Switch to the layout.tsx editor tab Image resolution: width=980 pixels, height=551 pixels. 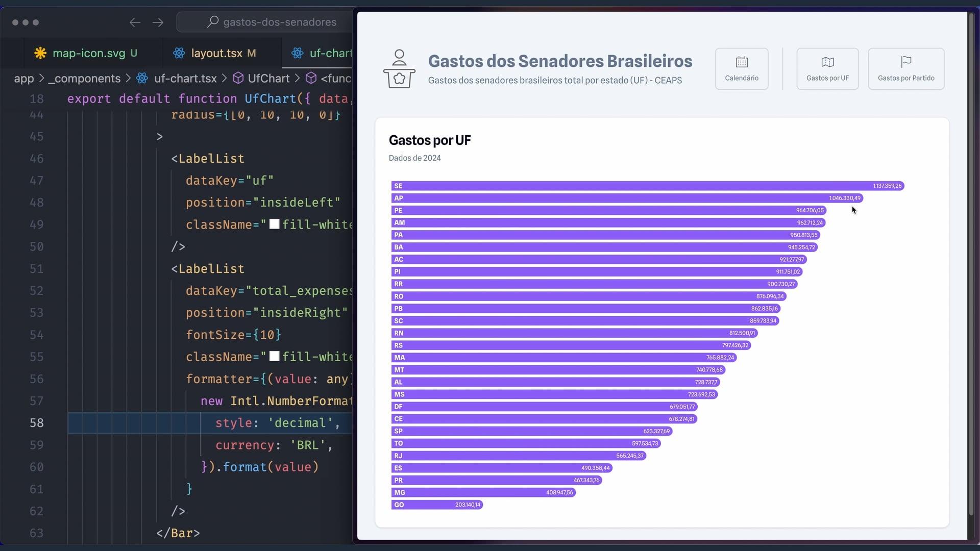(216, 53)
